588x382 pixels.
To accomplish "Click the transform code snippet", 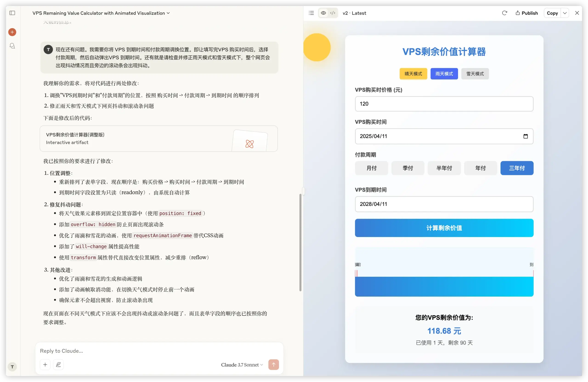I will [x=83, y=257].
